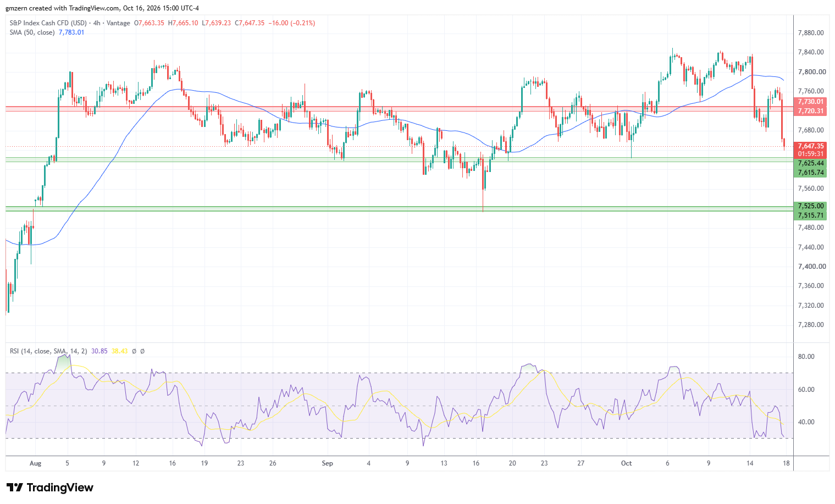Click the 7,680.00 price axis label
Image resolution: width=835 pixels, height=504 pixels.
click(x=811, y=130)
